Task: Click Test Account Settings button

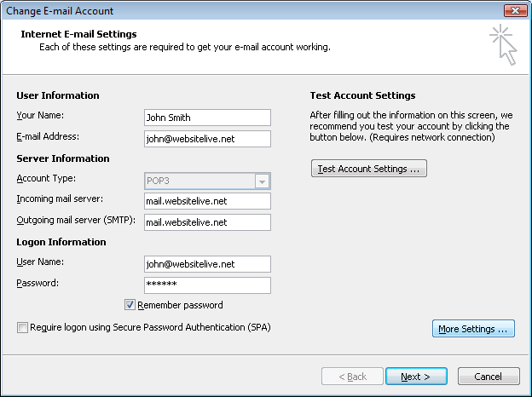Action: [x=369, y=169]
